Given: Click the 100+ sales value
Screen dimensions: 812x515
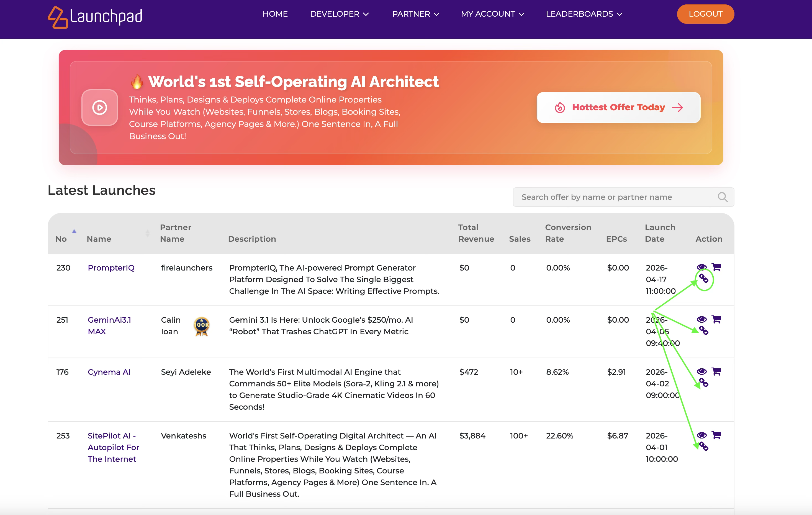Looking at the screenshot, I should tap(519, 436).
